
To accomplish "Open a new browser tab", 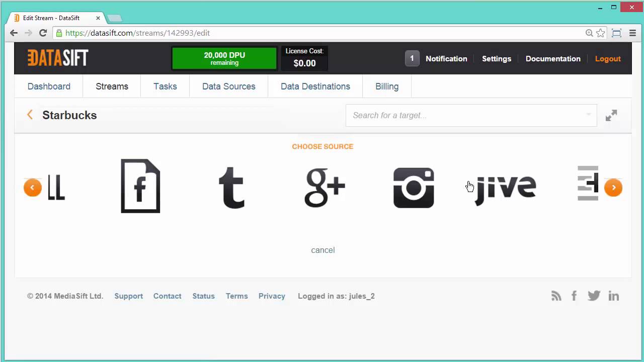I will 115,18.
